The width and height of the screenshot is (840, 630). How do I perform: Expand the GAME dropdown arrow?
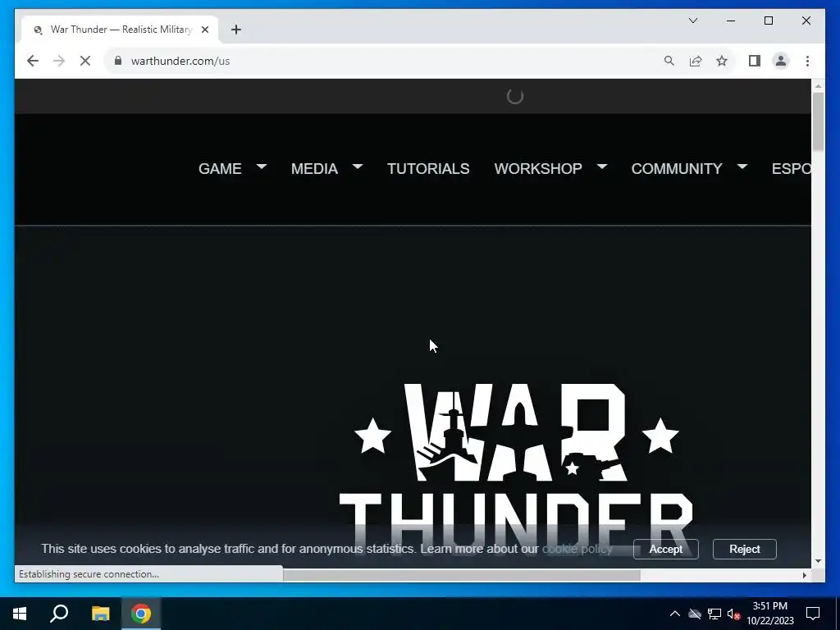point(262,167)
